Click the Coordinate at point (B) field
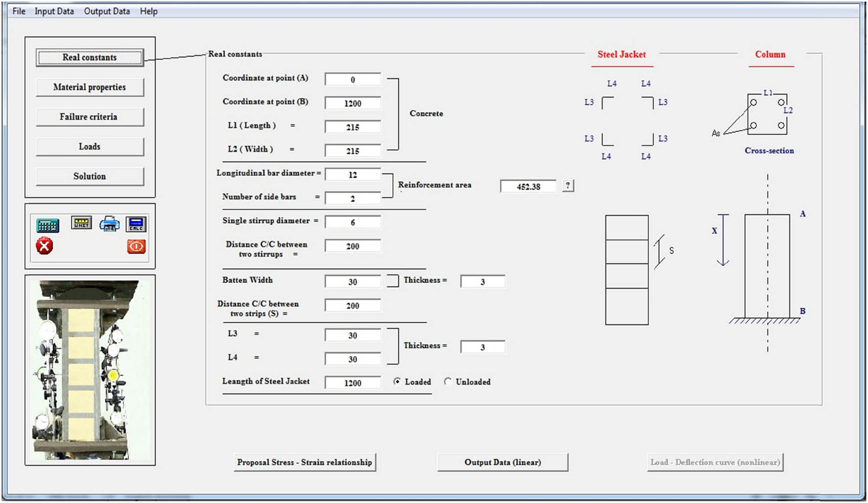The image size is (868, 503). pos(352,103)
